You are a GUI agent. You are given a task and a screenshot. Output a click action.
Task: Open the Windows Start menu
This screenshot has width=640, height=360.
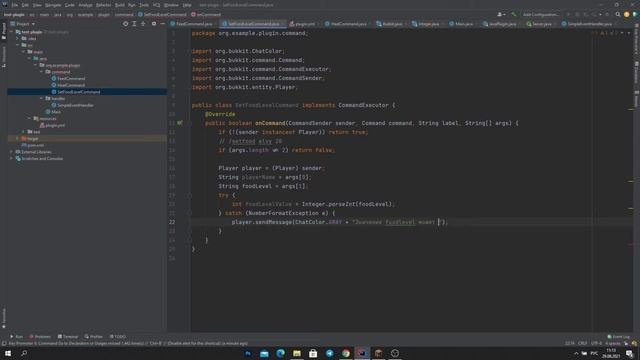pos(8,353)
